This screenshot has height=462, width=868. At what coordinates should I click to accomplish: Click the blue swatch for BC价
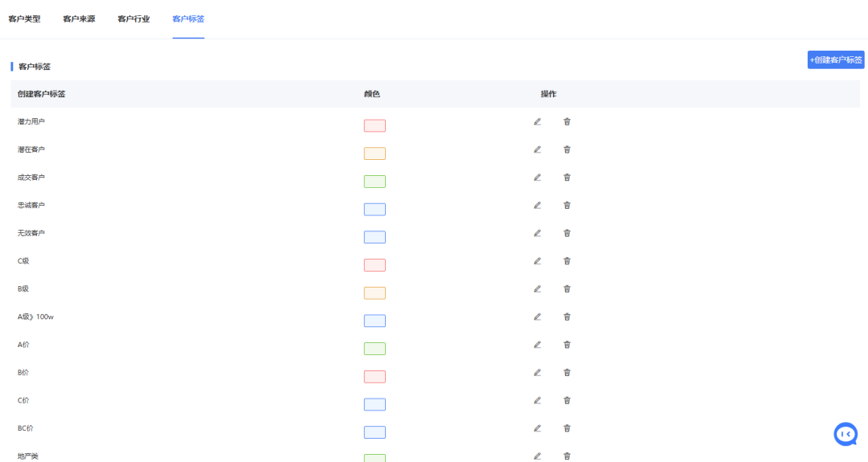(x=375, y=432)
